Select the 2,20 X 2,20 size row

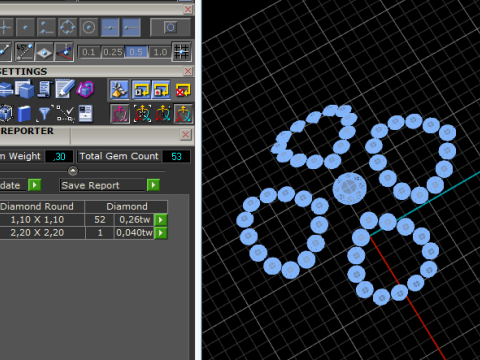coord(42,233)
